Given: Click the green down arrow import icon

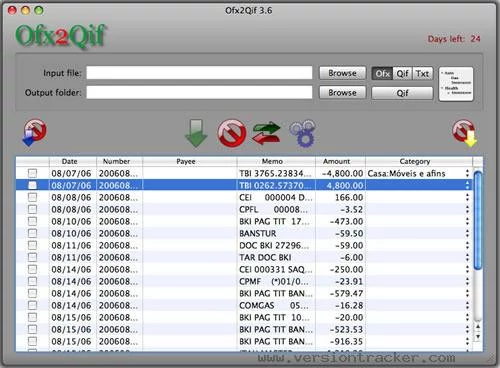Looking at the screenshot, I should coord(196,133).
